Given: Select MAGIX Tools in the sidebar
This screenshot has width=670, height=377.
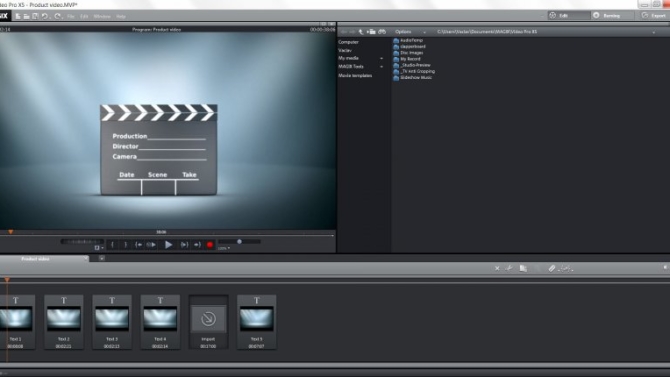Looking at the screenshot, I should click(351, 67).
